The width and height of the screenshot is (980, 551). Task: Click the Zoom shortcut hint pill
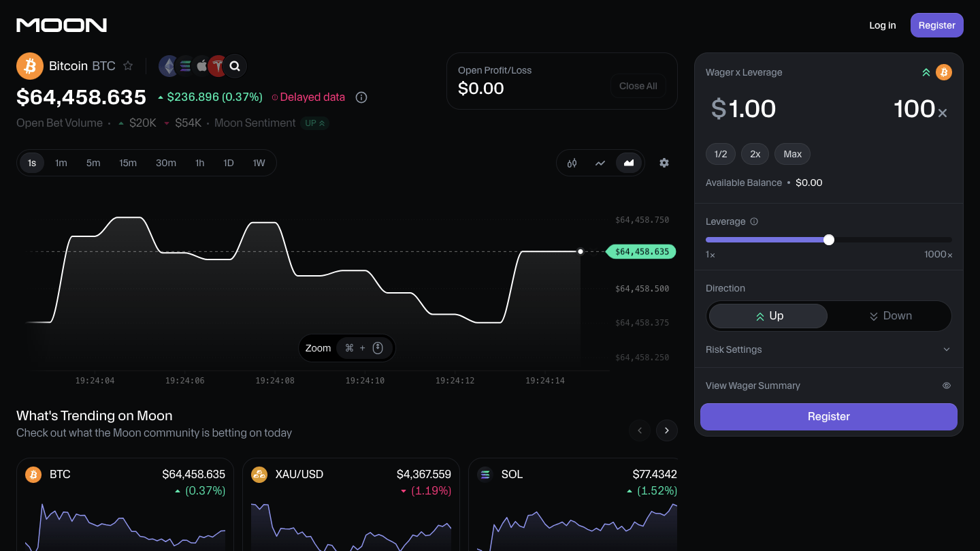347,348
